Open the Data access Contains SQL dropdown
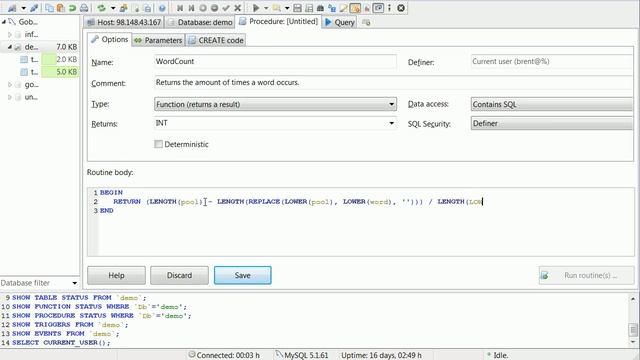640x360 pixels. 552,104
